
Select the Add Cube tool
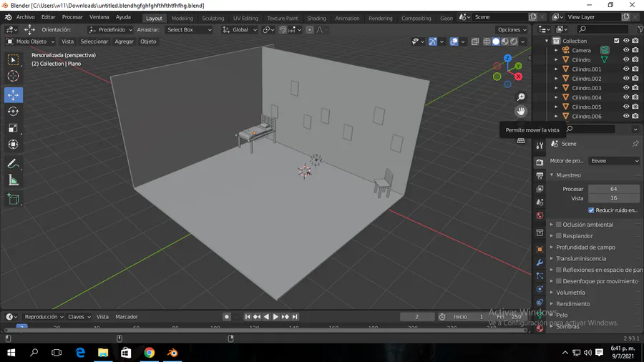coord(13,200)
